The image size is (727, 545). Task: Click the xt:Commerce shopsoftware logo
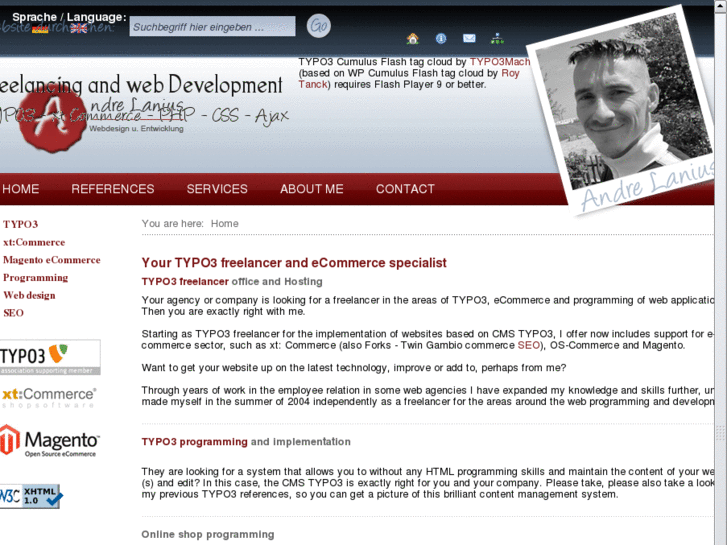(x=49, y=398)
